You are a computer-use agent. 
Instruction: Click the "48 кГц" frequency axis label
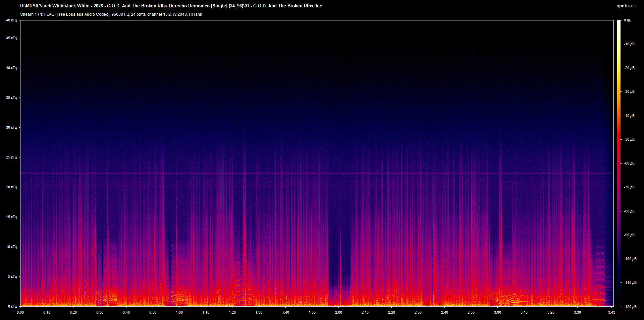(x=12, y=20)
